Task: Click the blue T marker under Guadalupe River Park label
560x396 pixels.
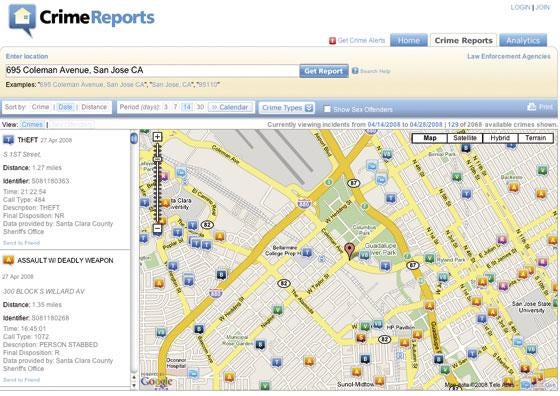Action: click(385, 265)
